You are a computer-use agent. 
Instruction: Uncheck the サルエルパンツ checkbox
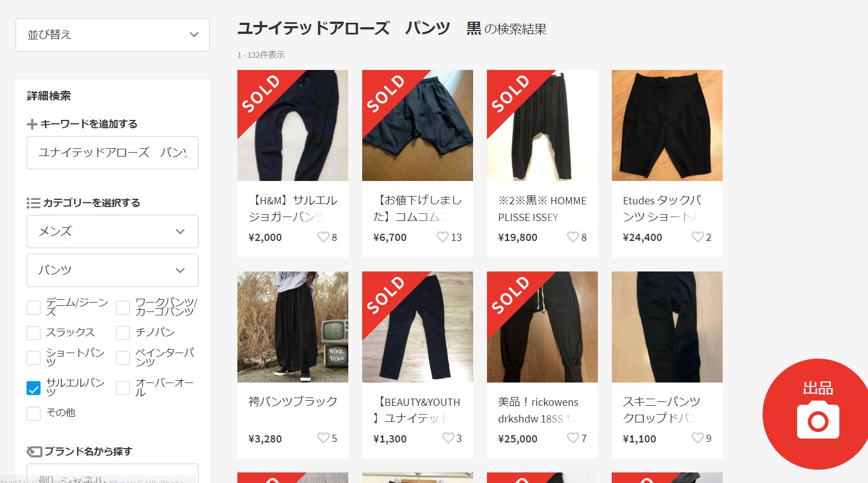point(34,388)
